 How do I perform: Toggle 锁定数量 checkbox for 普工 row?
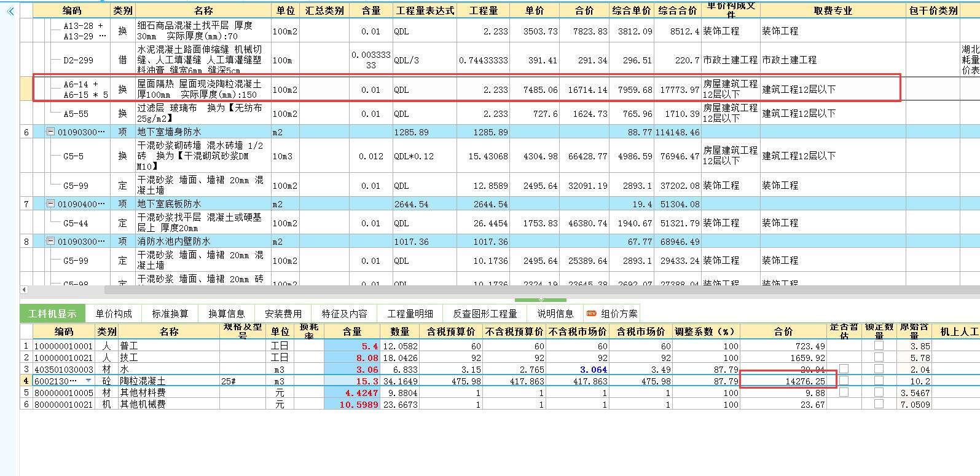click(879, 346)
